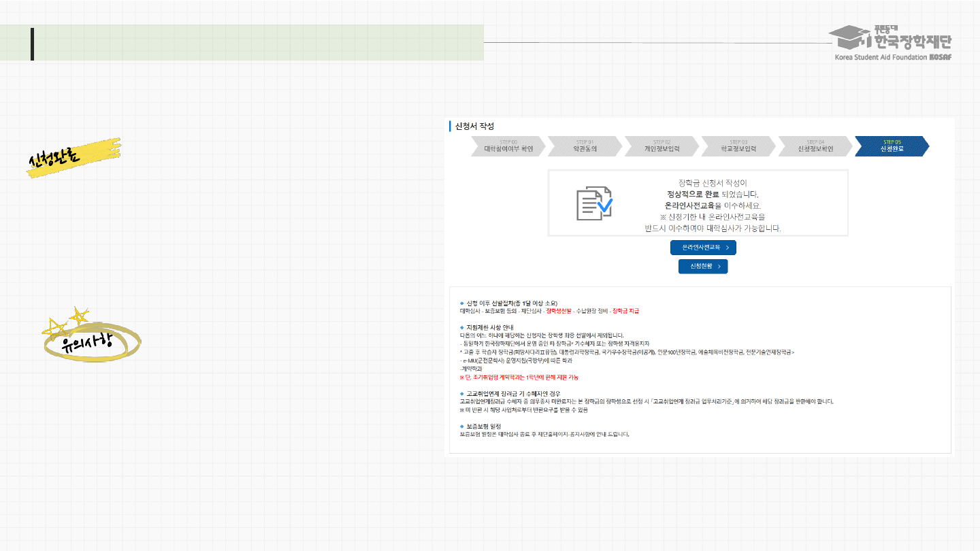This screenshot has height=551, width=980.
Task: Click the 신청서 작성 section heading
Action: pyautogui.click(x=477, y=127)
